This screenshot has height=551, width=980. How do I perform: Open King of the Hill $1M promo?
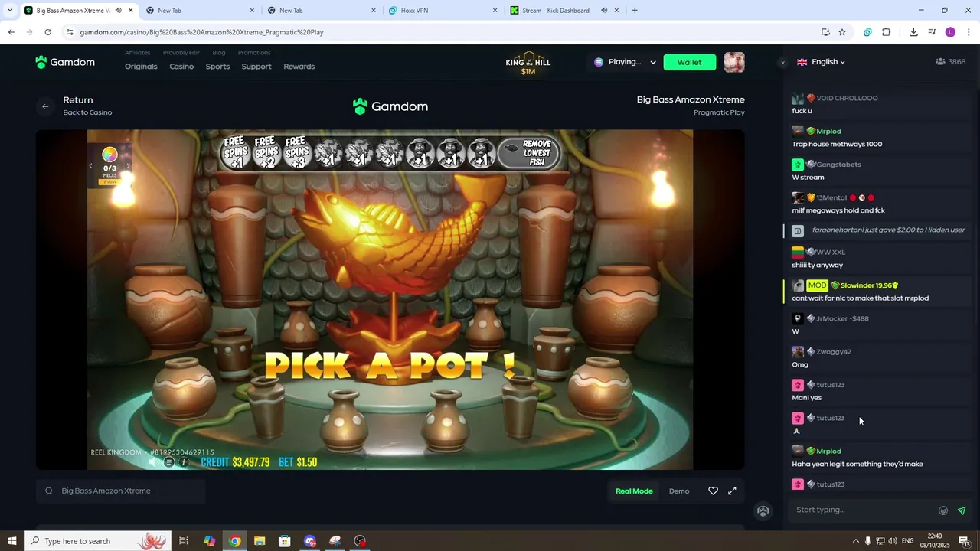528,64
